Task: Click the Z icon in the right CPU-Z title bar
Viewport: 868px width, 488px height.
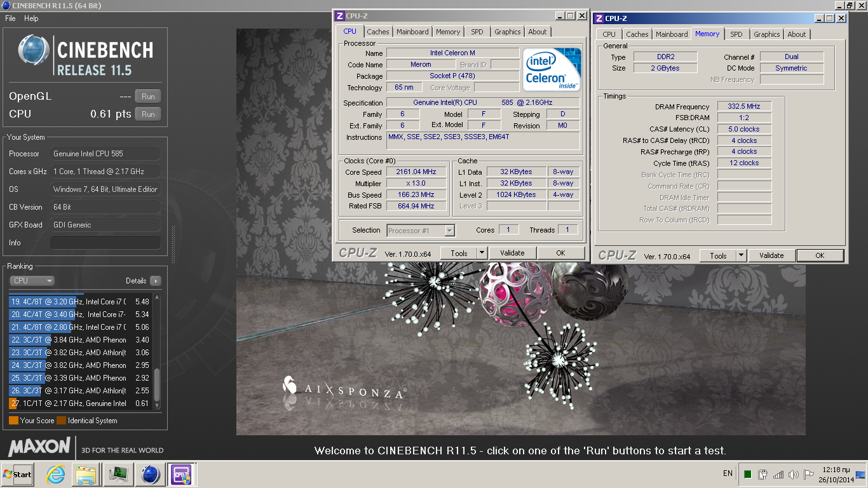Action: point(599,18)
